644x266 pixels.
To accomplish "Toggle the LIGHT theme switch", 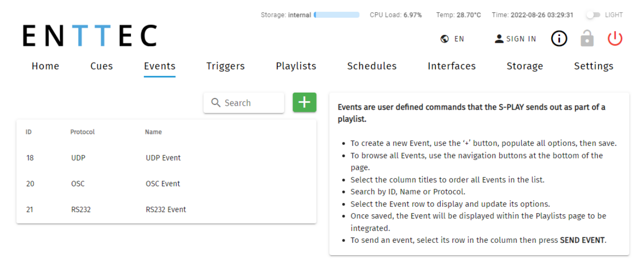I will [x=593, y=15].
